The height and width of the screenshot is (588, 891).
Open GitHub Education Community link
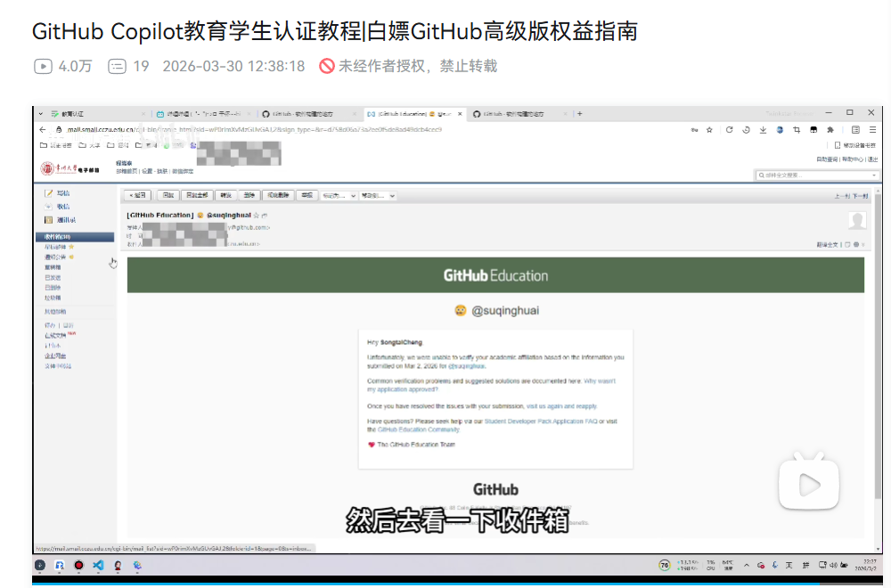click(x=419, y=429)
